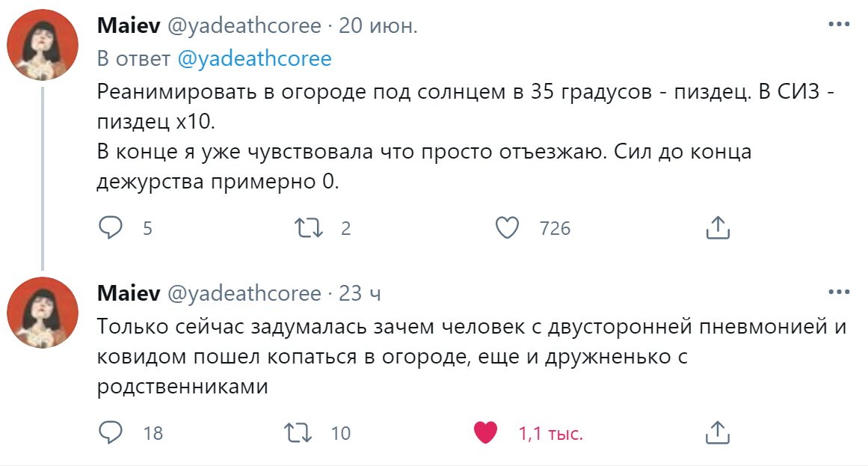868x466 pixels.
Task: Retweet the second tweet with 10 retweets
Action: [x=298, y=432]
